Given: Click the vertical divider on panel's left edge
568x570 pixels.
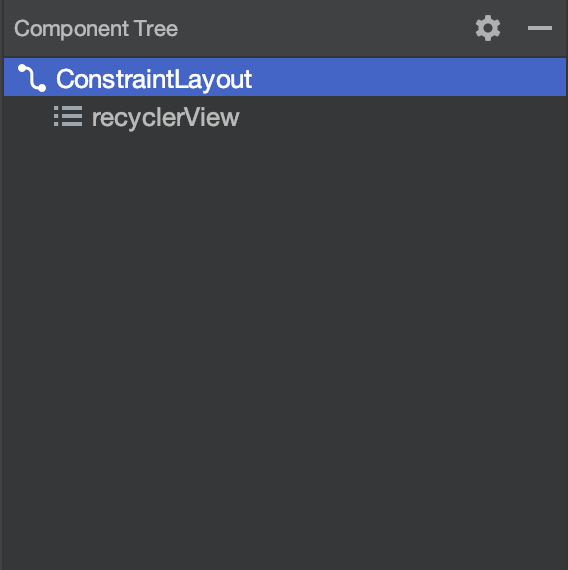Looking at the screenshot, I should 2,285.
